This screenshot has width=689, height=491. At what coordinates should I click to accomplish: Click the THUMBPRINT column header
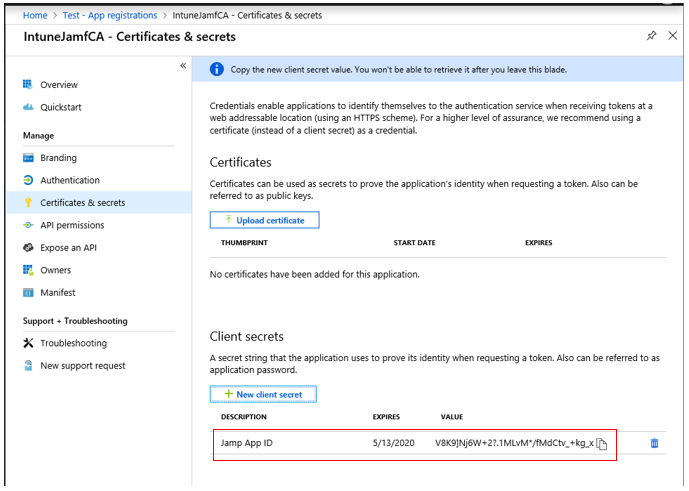click(244, 243)
